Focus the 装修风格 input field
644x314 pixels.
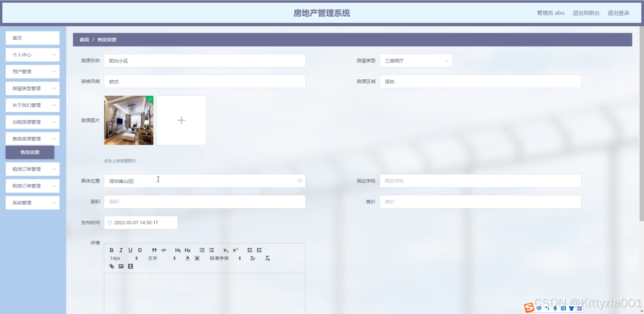click(x=205, y=81)
